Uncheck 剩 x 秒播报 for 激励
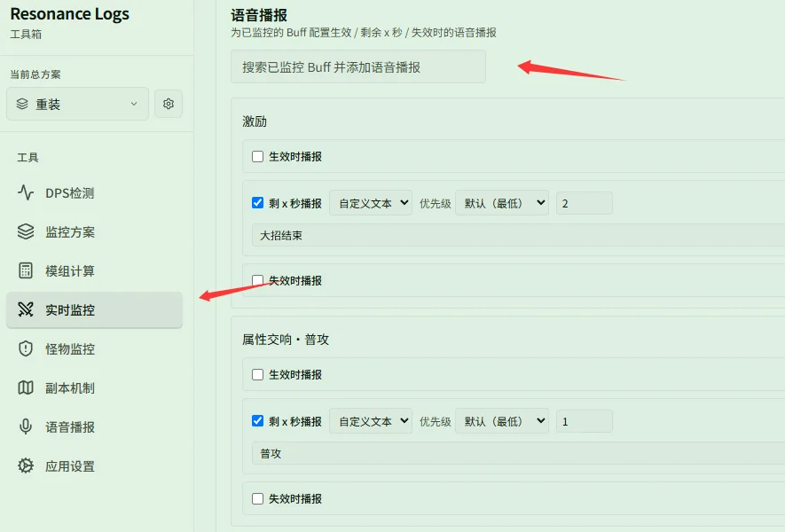Screen dimensions: 785x532 (257, 203)
